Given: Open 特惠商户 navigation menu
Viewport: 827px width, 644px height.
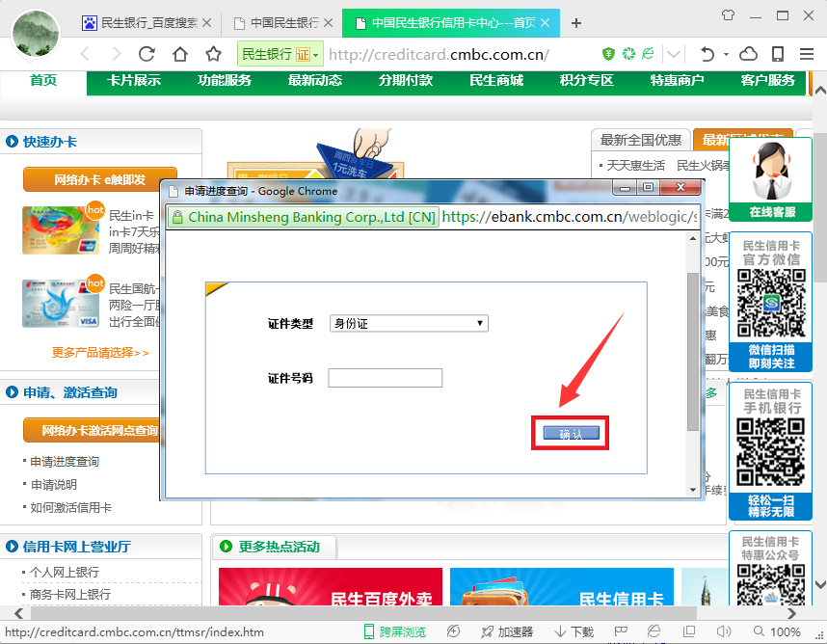Looking at the screenshot, I should [678, 81].
